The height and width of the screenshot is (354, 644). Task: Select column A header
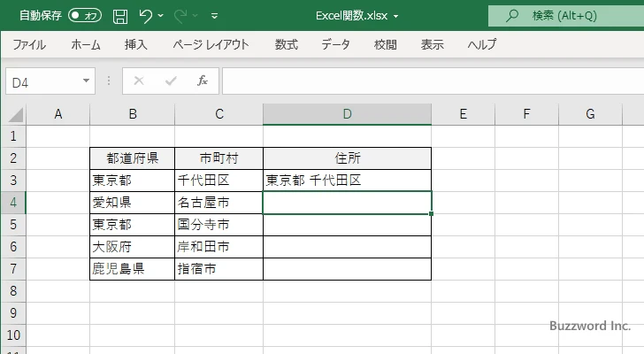(57, 114)
